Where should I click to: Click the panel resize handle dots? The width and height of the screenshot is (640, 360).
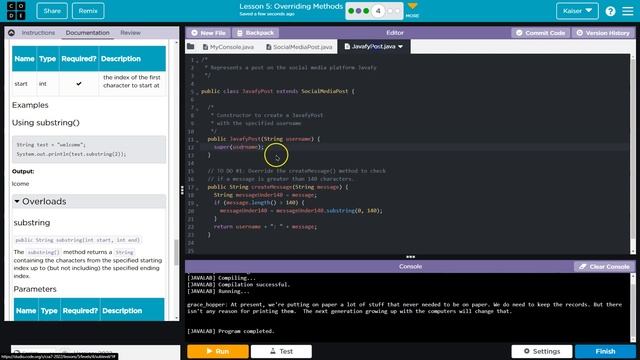(x=182, y=190)
